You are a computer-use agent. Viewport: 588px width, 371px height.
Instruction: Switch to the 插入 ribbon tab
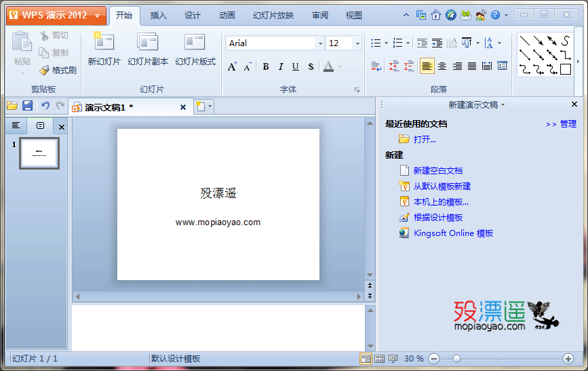(x=158, y=16)
